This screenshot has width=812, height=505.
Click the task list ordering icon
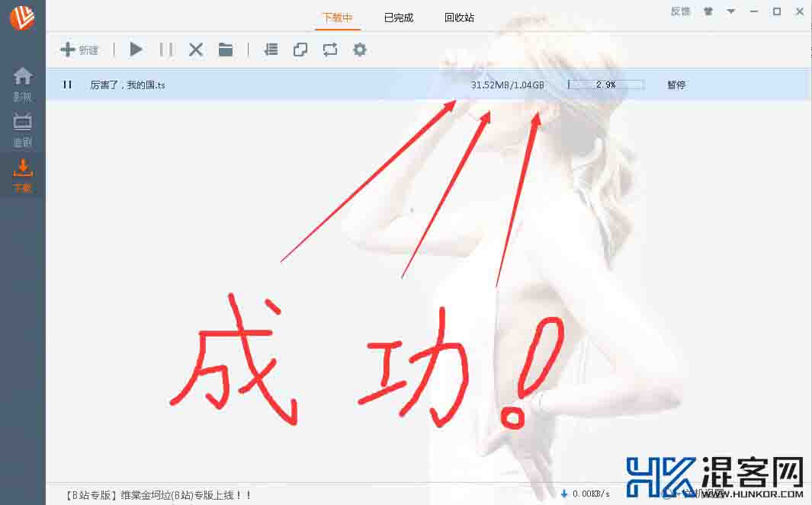[271, 50]
